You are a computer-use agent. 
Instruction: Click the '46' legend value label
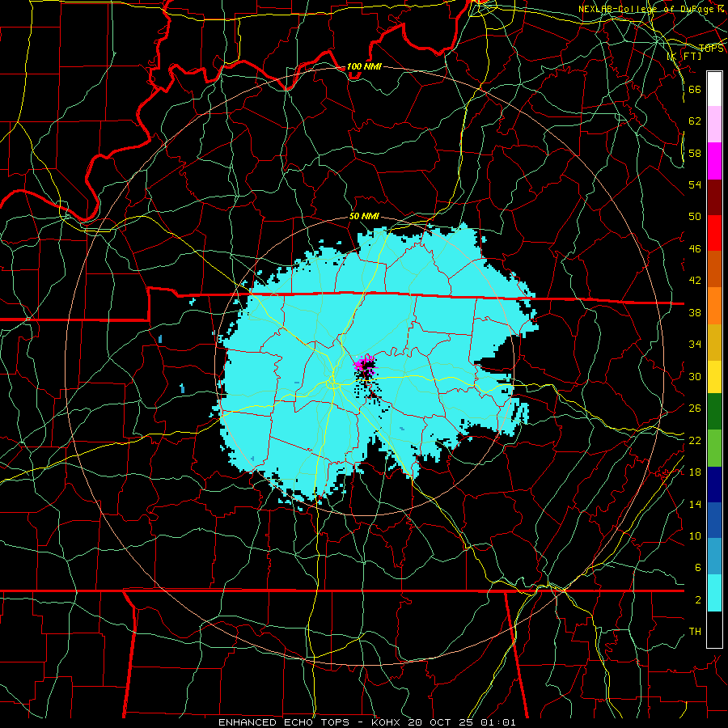pos(695,249)
